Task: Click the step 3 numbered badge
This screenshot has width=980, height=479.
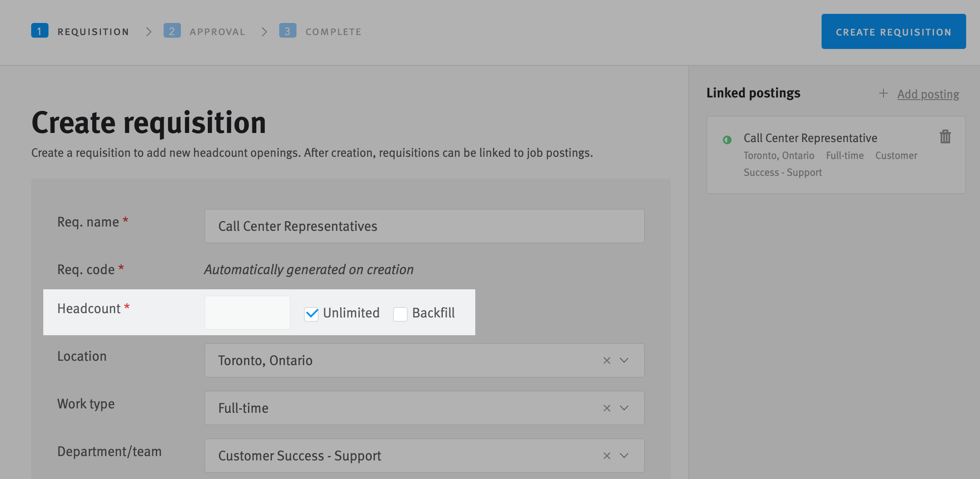Action: pos(288,31)
